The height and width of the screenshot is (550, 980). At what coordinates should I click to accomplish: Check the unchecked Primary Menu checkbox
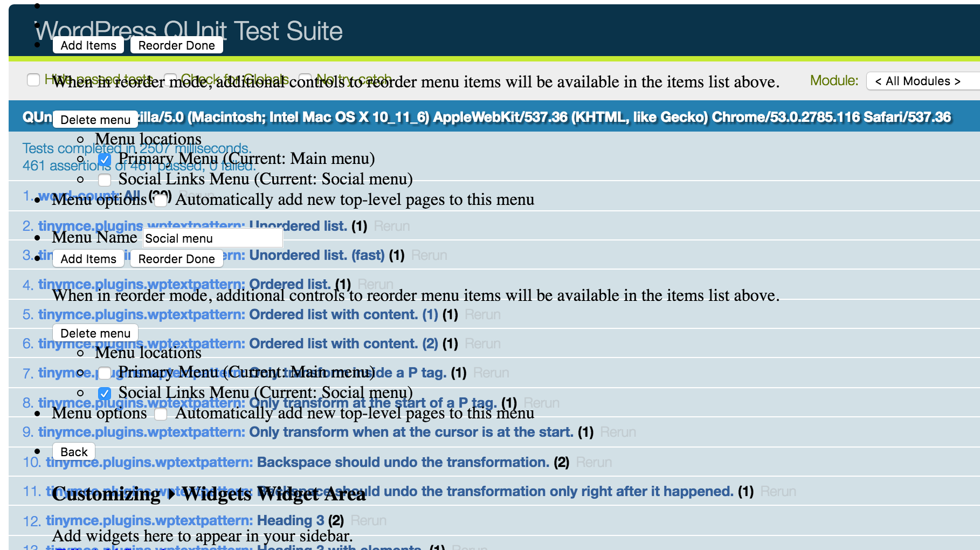(105, 373)
